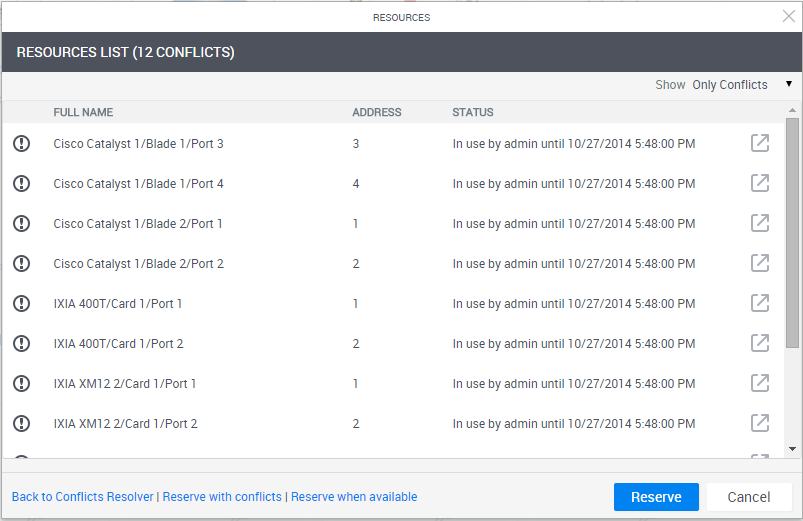Screen dimensions: 803x521
Task: Sort by the Status column header
Action: click(473, 113)
